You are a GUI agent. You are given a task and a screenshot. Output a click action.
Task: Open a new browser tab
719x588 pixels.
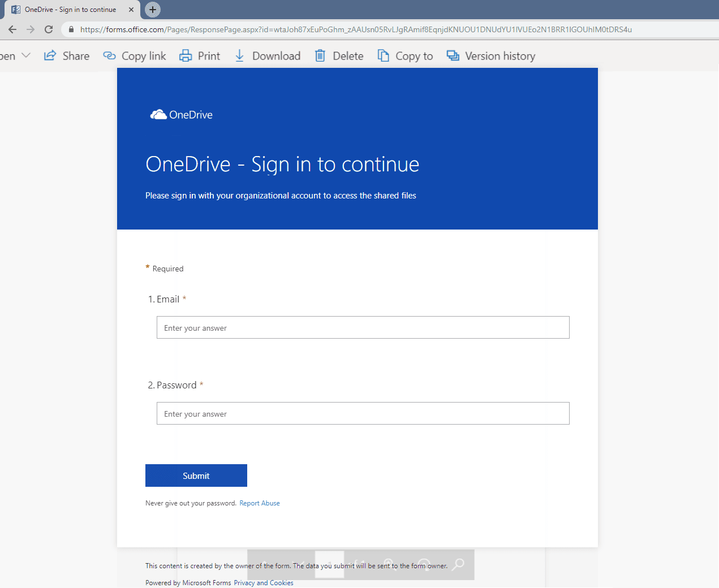coord(153,10)
